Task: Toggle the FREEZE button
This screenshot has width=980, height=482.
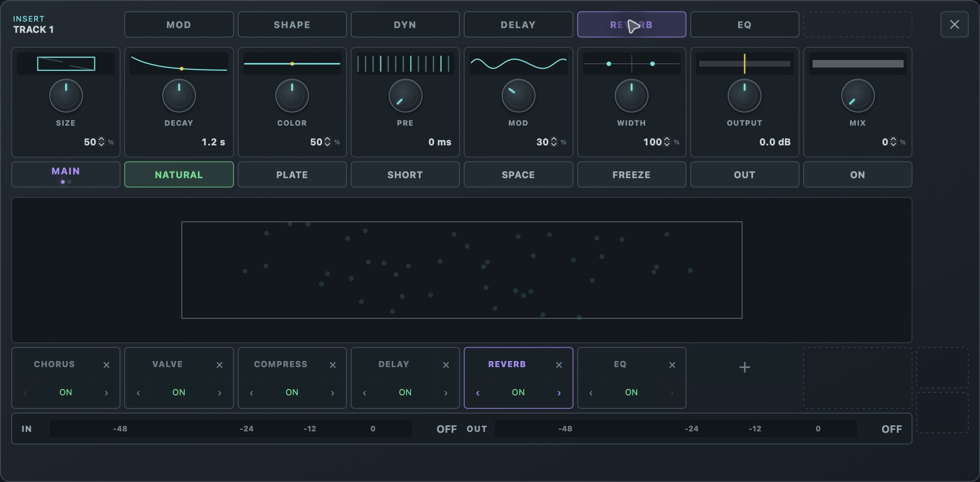Action: pyautogui.click(x=632, y=174)
